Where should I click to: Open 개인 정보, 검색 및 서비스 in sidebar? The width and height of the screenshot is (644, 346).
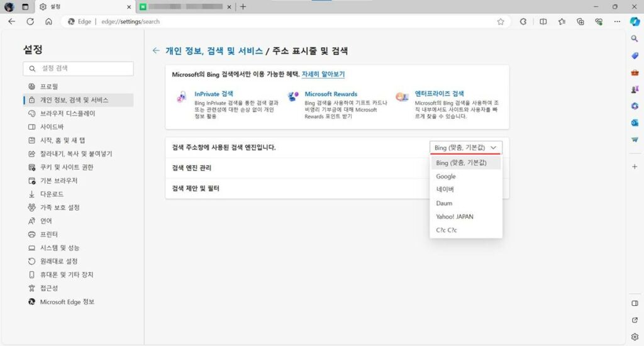79,100
